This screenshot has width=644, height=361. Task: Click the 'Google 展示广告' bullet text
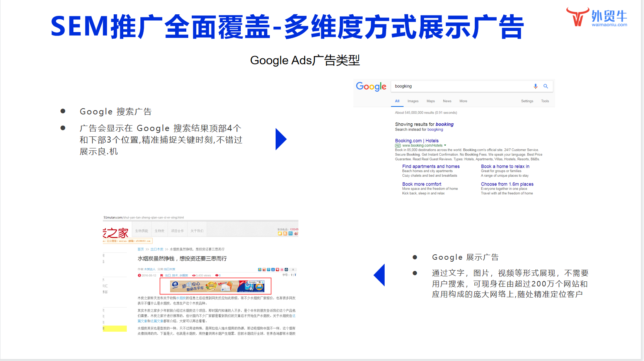(465, 257)
